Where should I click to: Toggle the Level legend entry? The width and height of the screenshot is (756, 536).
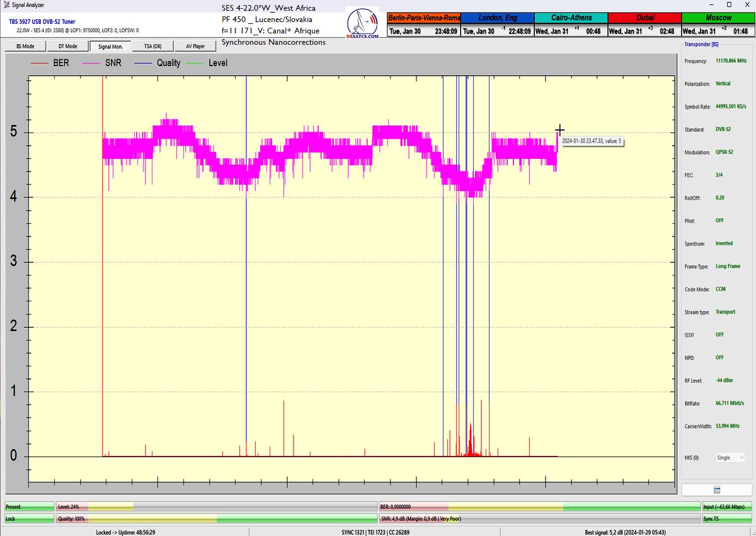pyautogui.click(x=210, y=63)
